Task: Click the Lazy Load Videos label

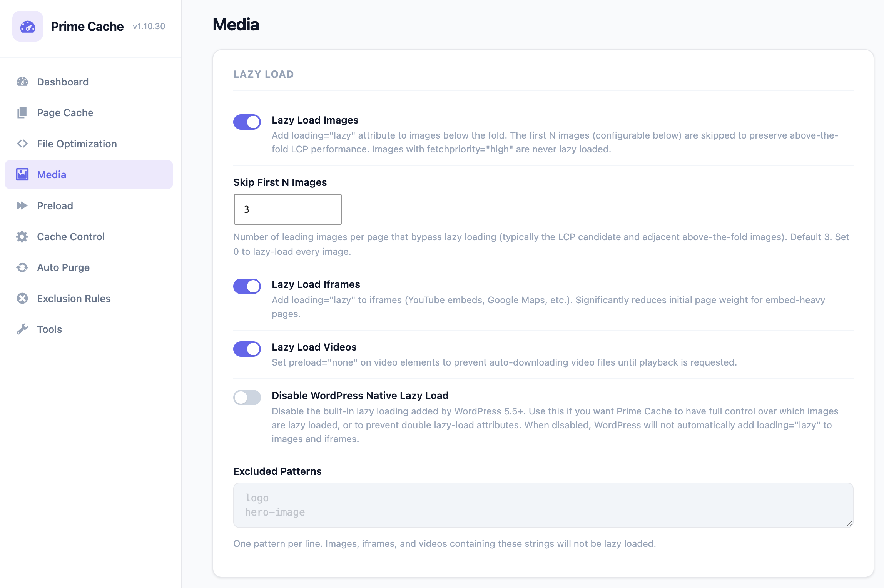Action: tap(314, 347)
